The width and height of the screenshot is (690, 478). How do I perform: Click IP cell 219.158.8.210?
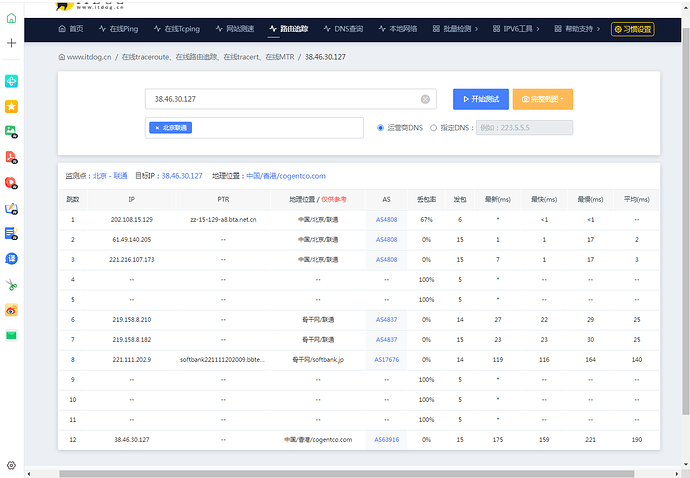pyautogui.click(x=132, y=320)
